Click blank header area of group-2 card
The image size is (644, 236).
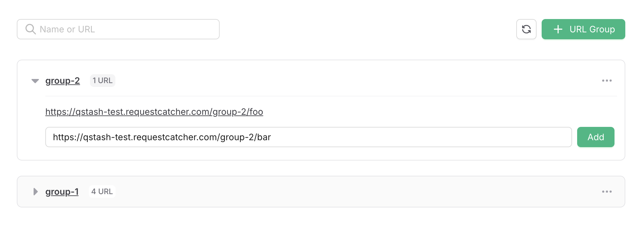tap(349, 81)
